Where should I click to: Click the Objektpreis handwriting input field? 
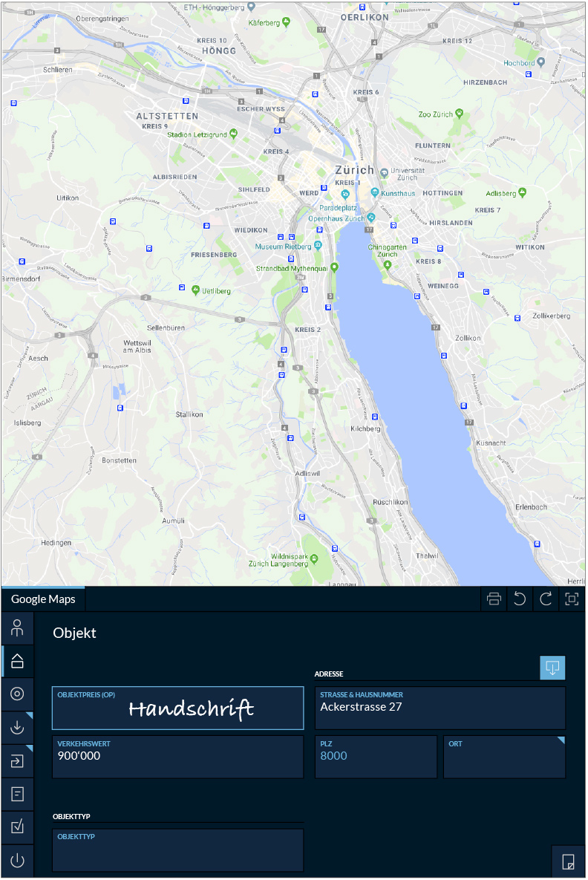pyautogui.click(x=177, y=708)
